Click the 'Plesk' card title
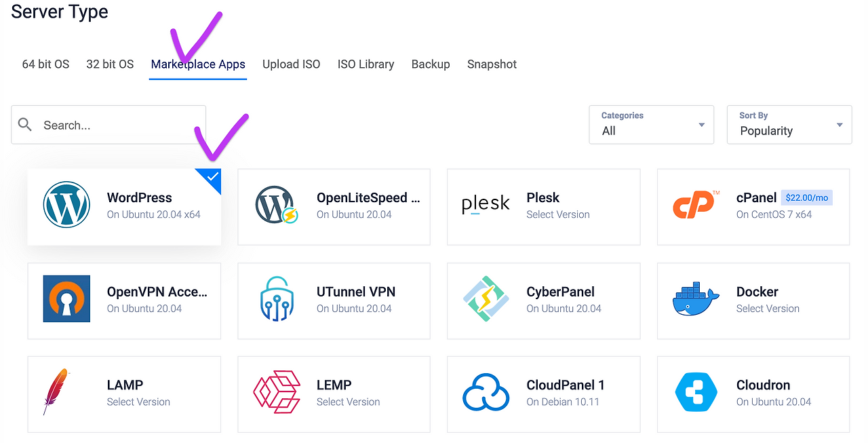The image size is (868, 443). (543, 197)
